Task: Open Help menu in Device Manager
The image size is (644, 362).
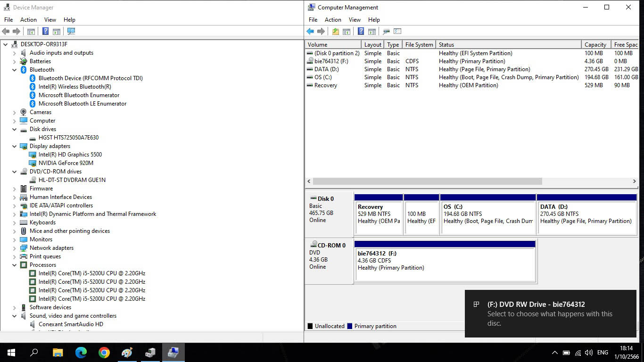Action: 69,20
